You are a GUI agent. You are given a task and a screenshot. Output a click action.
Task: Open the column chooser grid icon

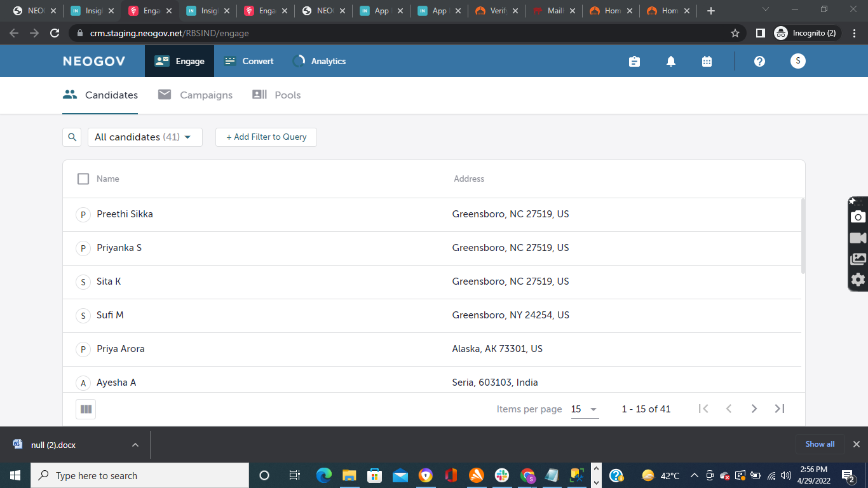(86, 409)
